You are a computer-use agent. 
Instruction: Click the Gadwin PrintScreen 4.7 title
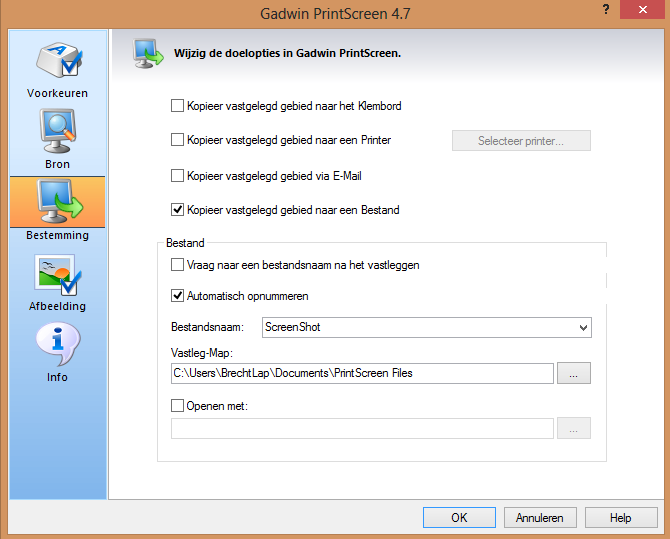click(x=335, y=14)
